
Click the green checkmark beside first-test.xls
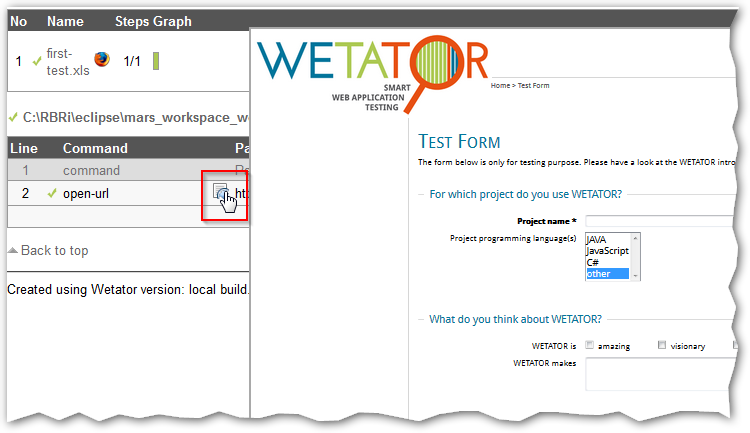[x=37, y=61]
